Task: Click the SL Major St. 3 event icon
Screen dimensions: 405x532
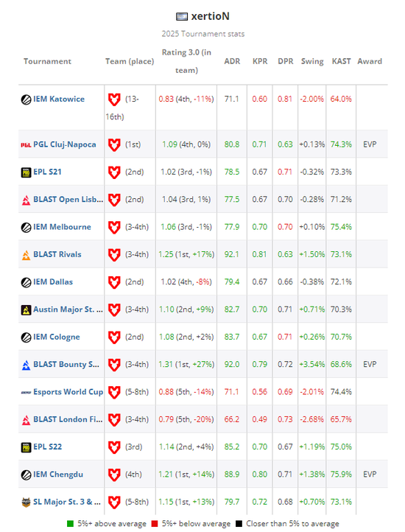Action: click(26, 502)
